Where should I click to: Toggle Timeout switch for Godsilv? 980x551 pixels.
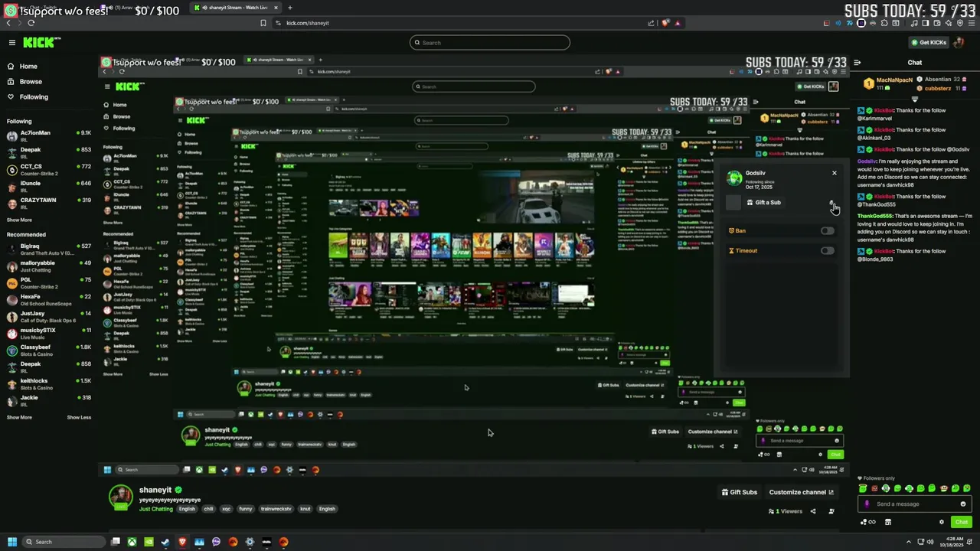coord(827,250)
